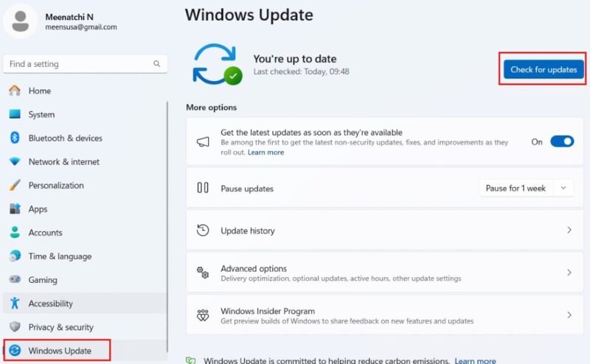Click the Bluetooth icon in sidebar

(15, 138)
